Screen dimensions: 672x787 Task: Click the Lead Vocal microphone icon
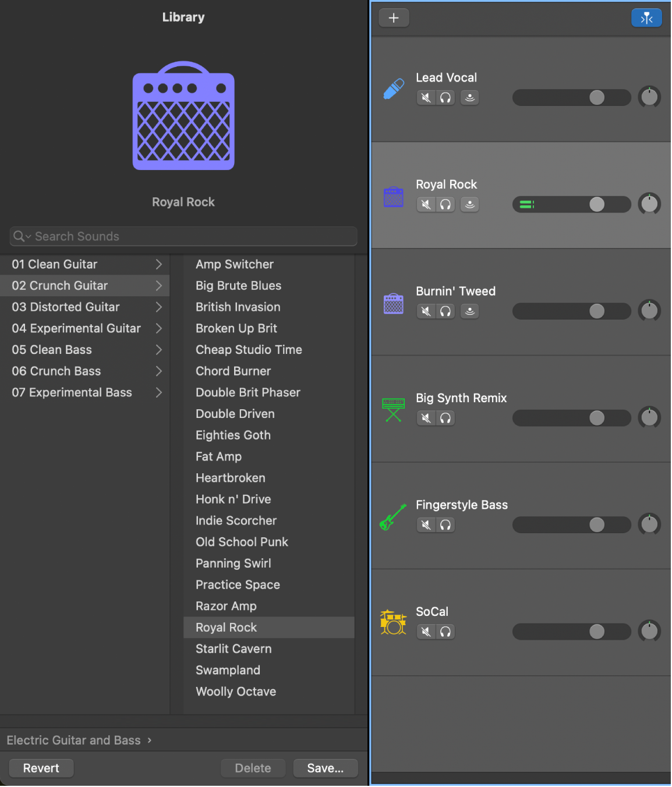point(394,88)
